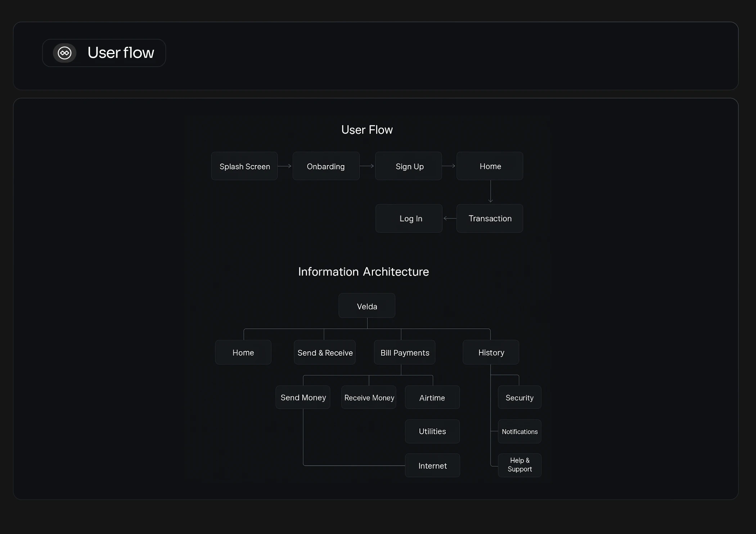
Task: Select the History architecture node
Action: [x=491, y=352]
